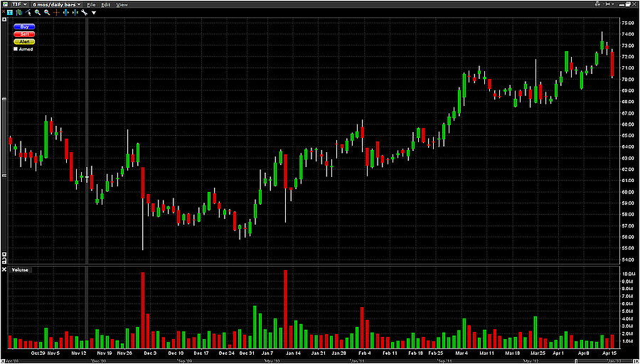
Task: Click the red Sell button
Action: point(24,34)
